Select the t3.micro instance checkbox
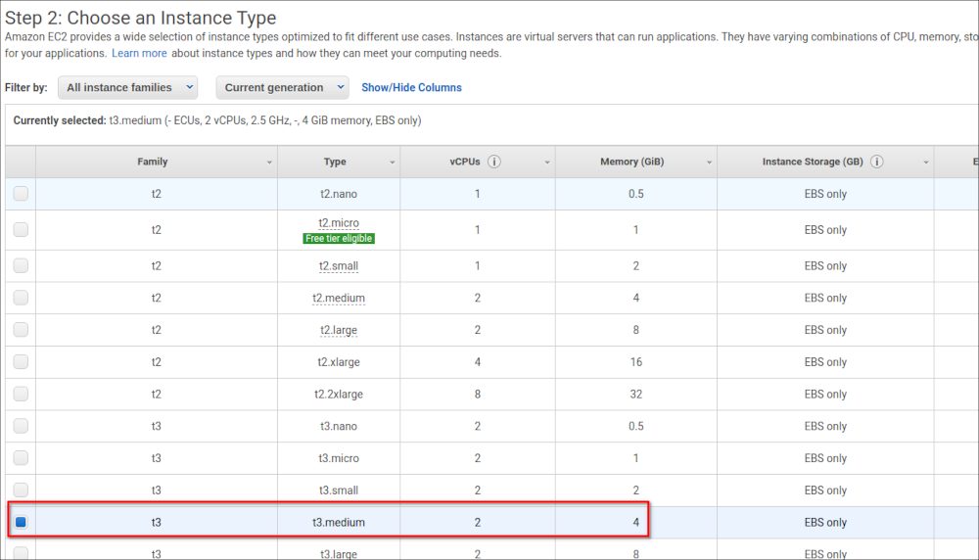The width and height of the screenshot is (979, 560). click(21, 458)
